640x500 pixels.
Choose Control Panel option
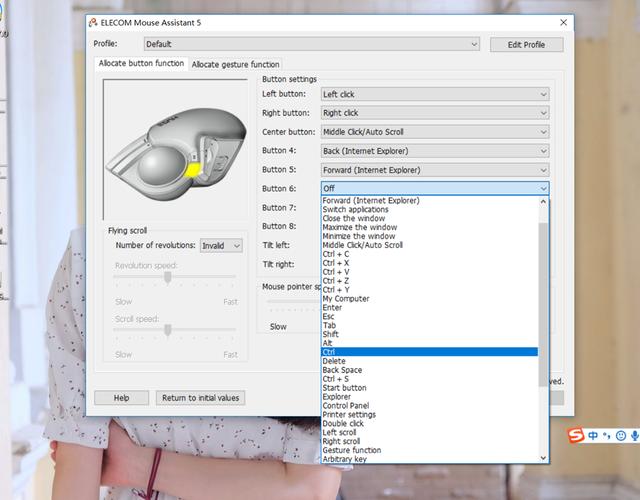coord(430,406)
